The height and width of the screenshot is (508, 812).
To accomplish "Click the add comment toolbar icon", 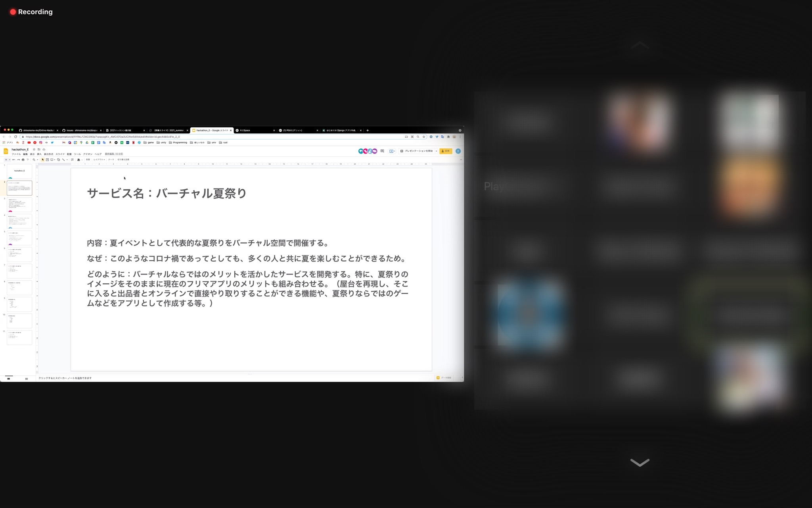I will pos(72,160).
